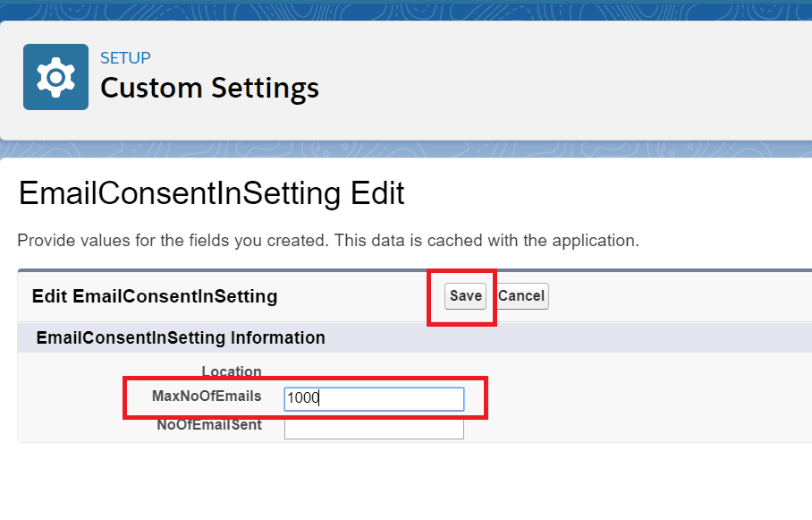Click the empty NoOfEmailSent input box

373,428
